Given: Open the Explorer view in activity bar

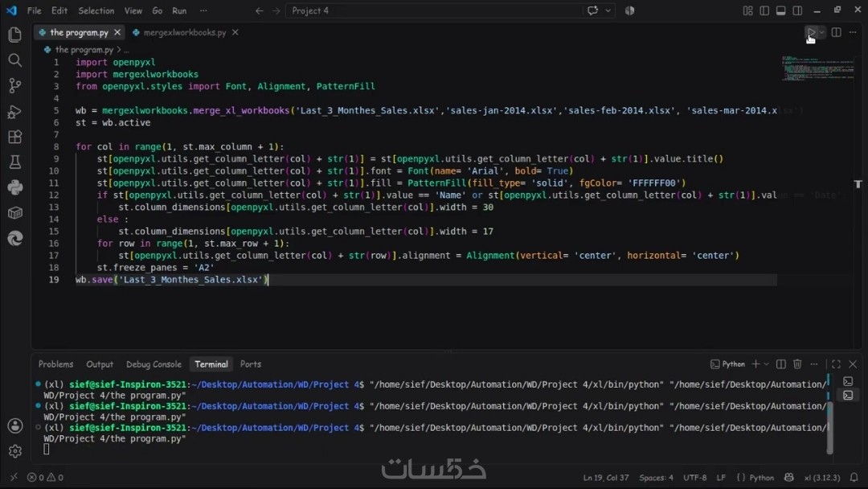Looking at the screenshot, I should pos(15,35).
